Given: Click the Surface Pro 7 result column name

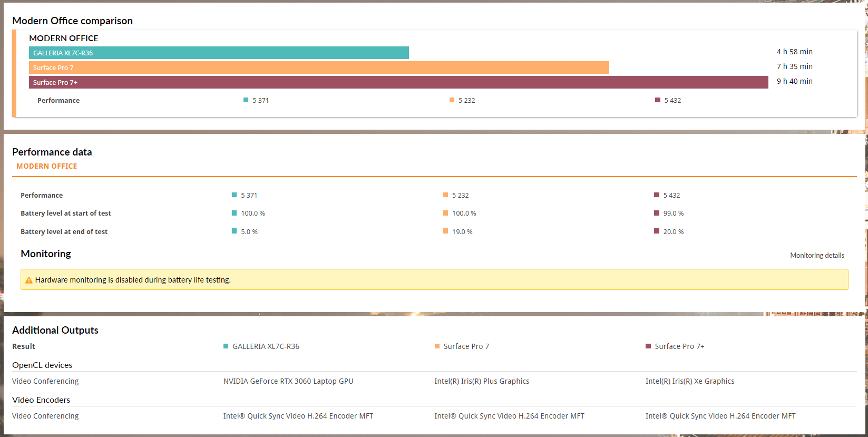Looking at the screenshot, I should coord(466,346).
